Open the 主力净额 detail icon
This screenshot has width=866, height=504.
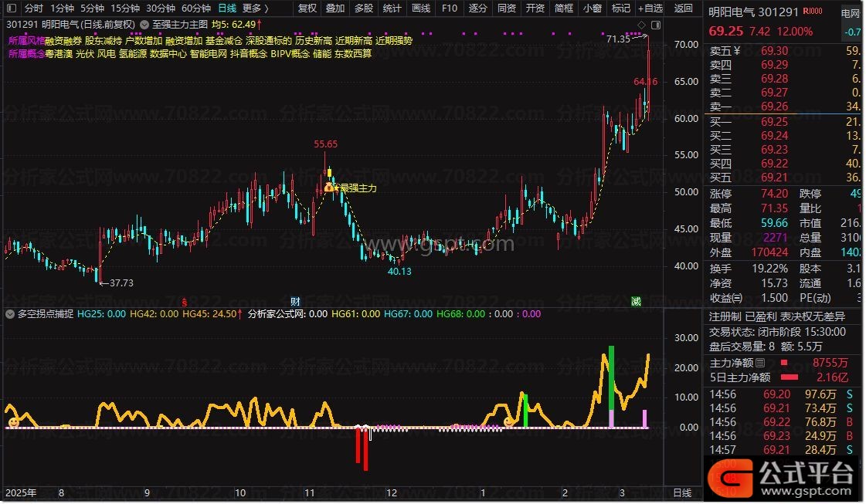(760, 362)
